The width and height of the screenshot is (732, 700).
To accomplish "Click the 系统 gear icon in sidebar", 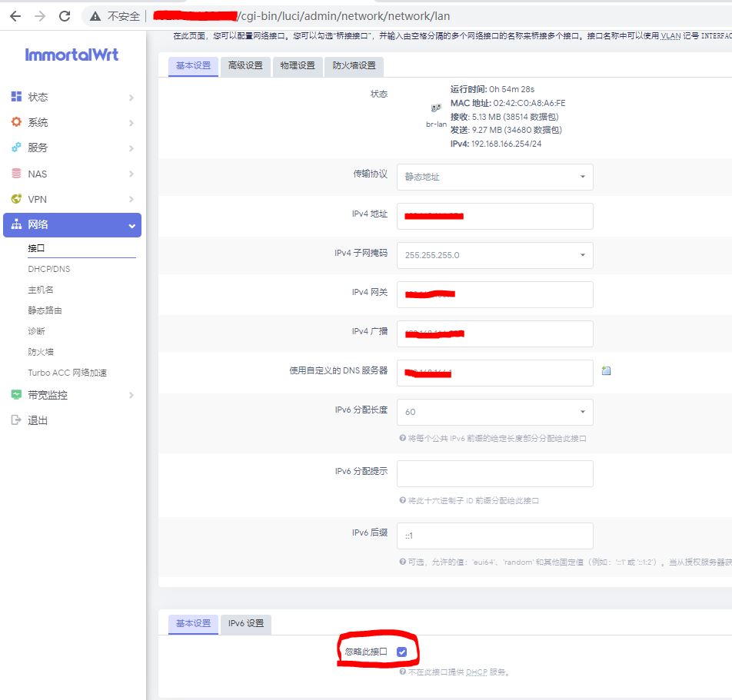I will [x=15, y=122].
